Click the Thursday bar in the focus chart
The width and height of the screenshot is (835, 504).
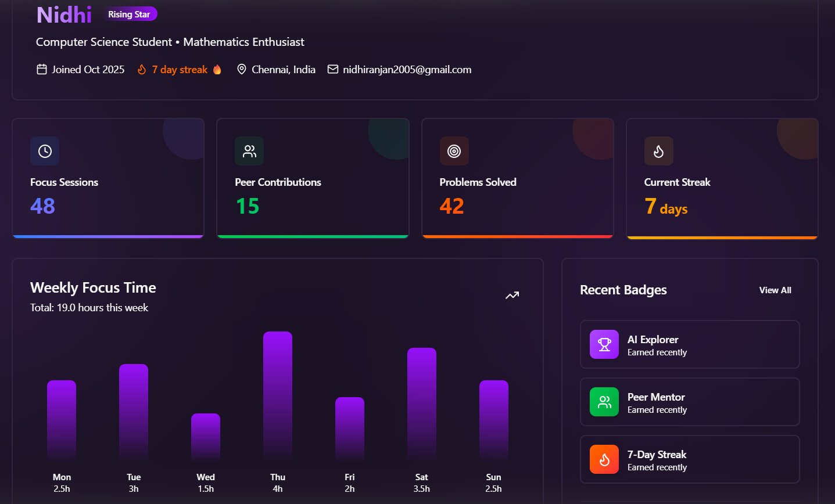coord(278,397)
